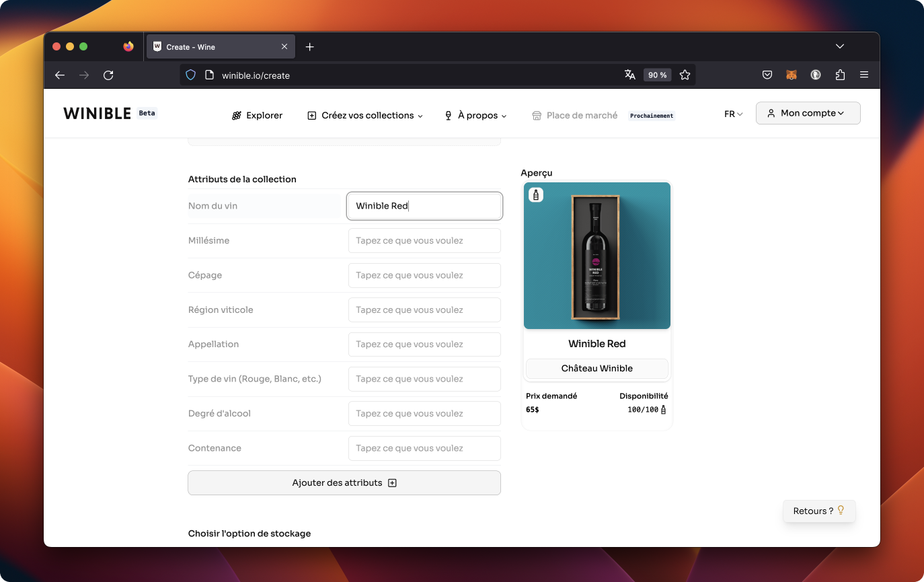924x582 pixels.
Task: Focus the Nom du vin field
Action: pyautogui.click(x=424, y=206)
